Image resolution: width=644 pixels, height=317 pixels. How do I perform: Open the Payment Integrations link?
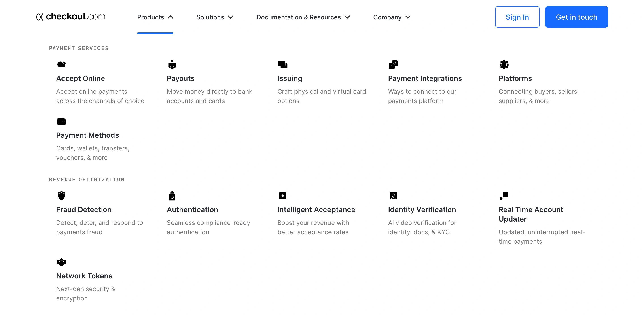pyautogui.click(x=425, y=78)
